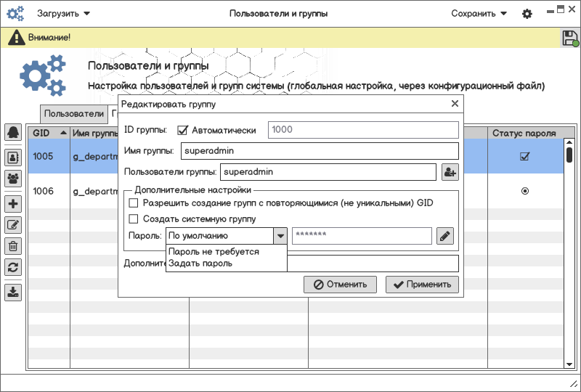Toggle password status checkbox in row 1005
This screenshot has height=392, width=581.
[x=524, y=156]
